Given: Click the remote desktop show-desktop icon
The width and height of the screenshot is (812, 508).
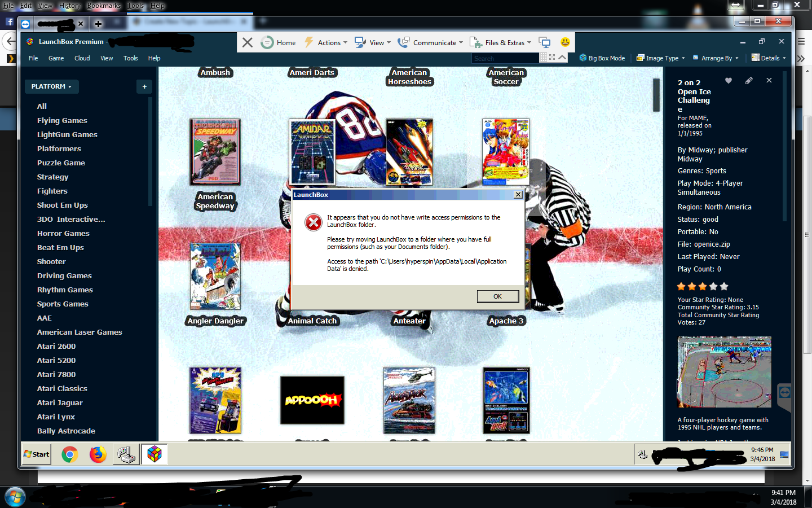Looking at the screenshot, I should (x=784, y=454).
